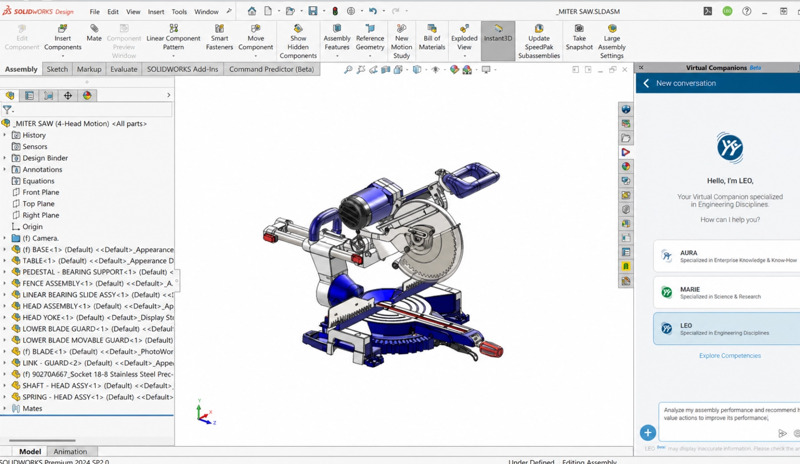
Task: Click Insert Components tool
Action: pos(62,37)
